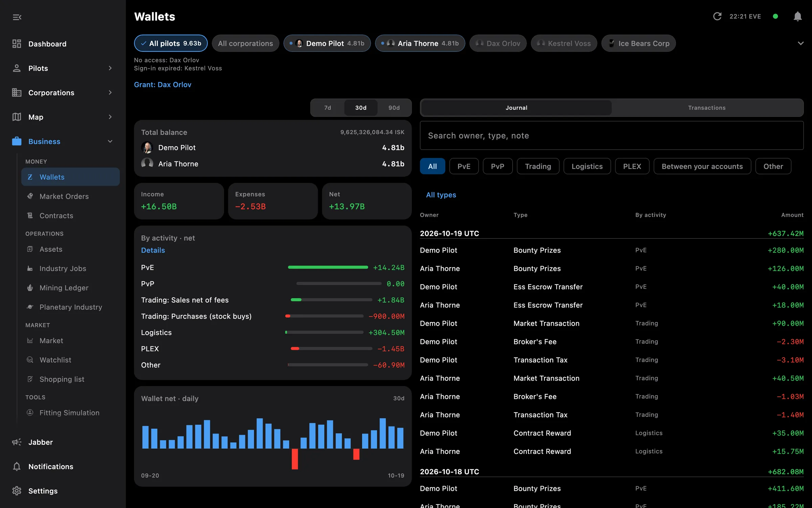
Task: Toggle the All pilots filter chip
Action: coord(171,43)
